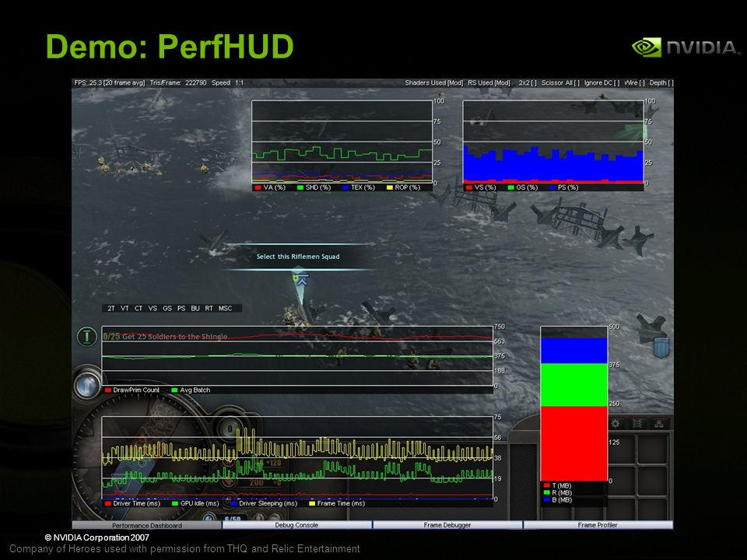This screenshot has height=560, width=747.
Task: Toggle the Scissor All [ ] option
Action: 560,83
